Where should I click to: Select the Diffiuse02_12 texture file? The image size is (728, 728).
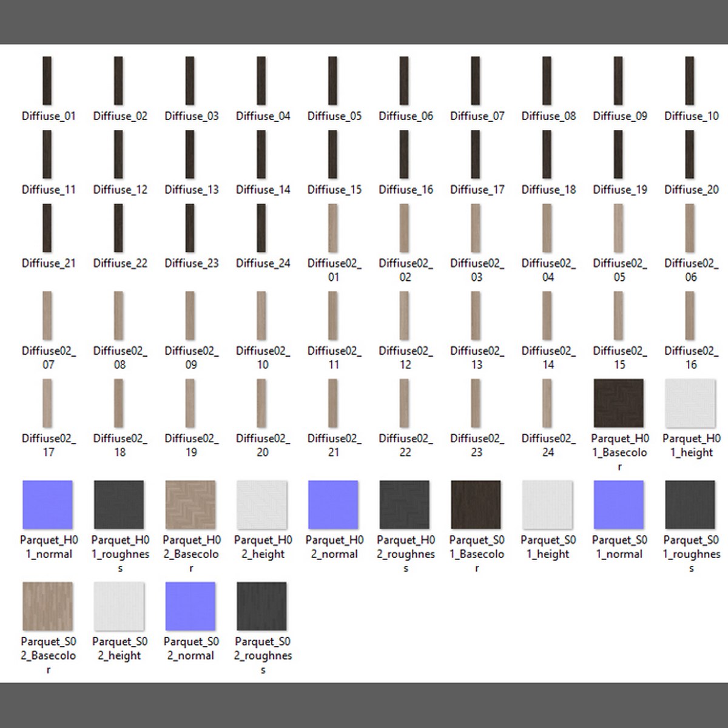[x=404, y=315]
